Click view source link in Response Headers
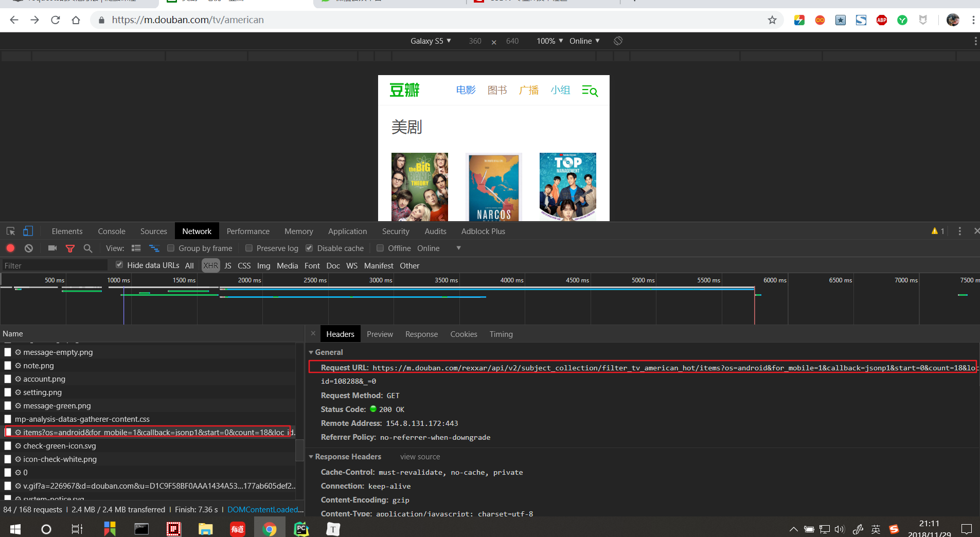The height and width of the screenshot is (537, 980). tap(420, 457)
